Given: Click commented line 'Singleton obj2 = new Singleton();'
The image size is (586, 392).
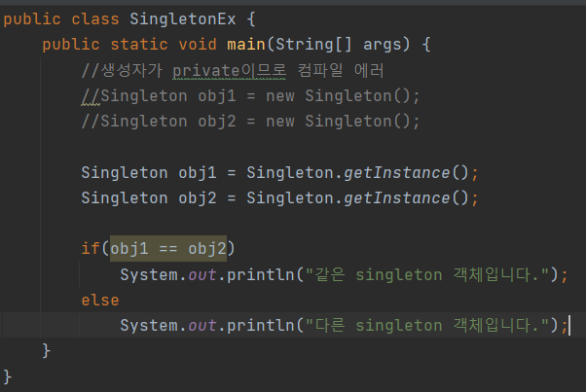Looking at the screenshot, I should point(251,122).
